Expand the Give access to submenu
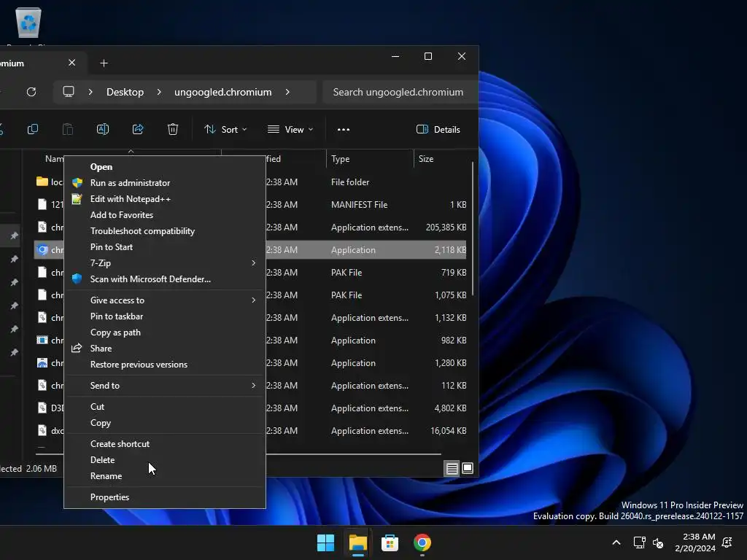The image size is (747, 560). click(x=165, y=300)
